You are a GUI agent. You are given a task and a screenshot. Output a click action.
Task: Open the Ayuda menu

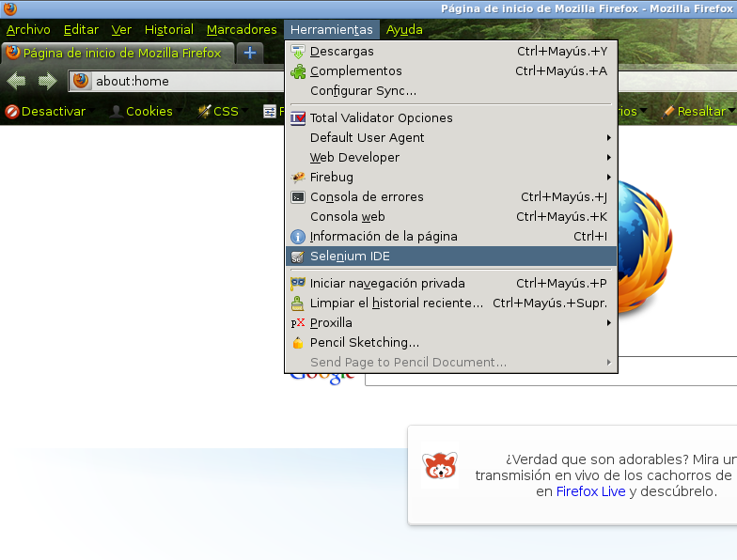404,30
